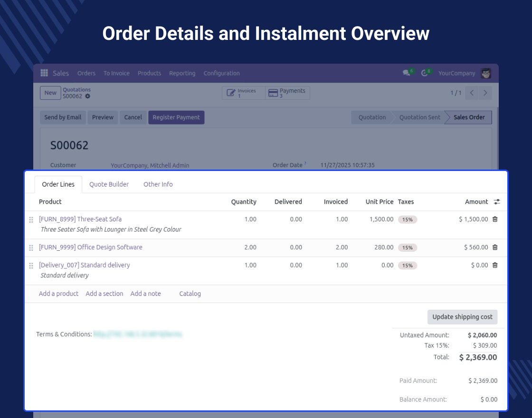Click unit price 280.00

(384, 247)
